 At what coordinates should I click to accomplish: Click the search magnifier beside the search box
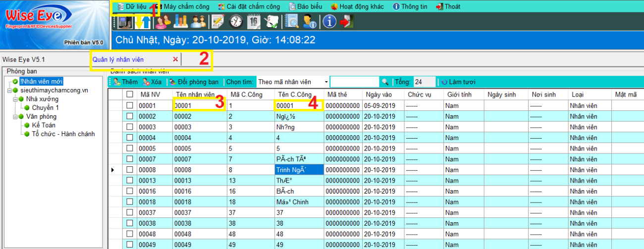click(x=385, y=82)
